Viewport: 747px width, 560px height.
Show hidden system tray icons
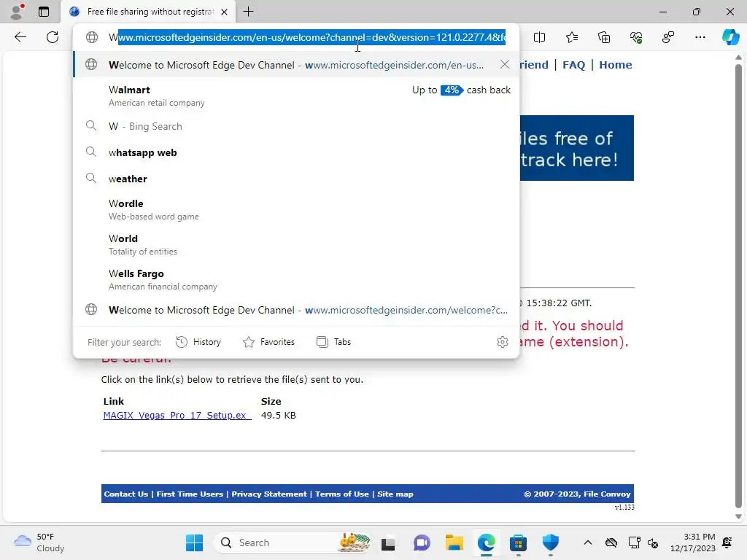pos(588,542)
